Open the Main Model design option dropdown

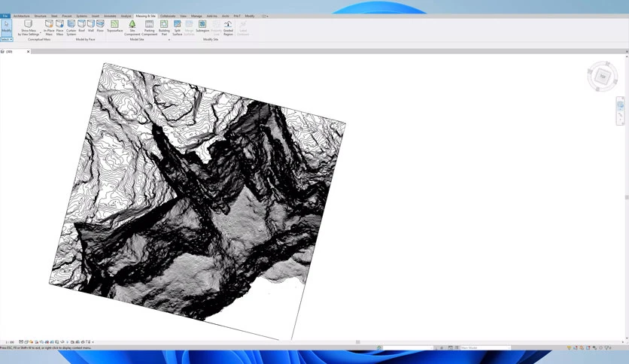pyautogui.click(x=485, y=347)
